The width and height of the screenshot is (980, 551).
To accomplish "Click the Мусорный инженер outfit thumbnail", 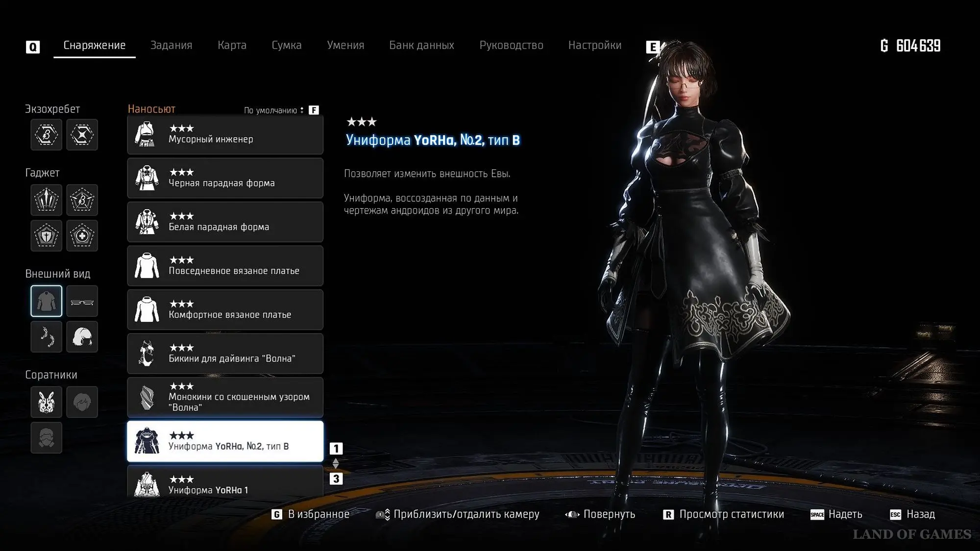I will coord(146,134).
